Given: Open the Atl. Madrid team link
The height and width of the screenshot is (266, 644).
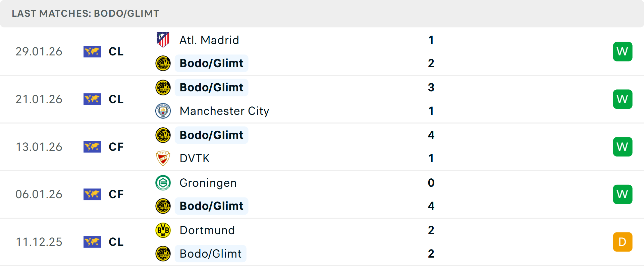Looking at the screenshot, I should click(x=209, y=40).
